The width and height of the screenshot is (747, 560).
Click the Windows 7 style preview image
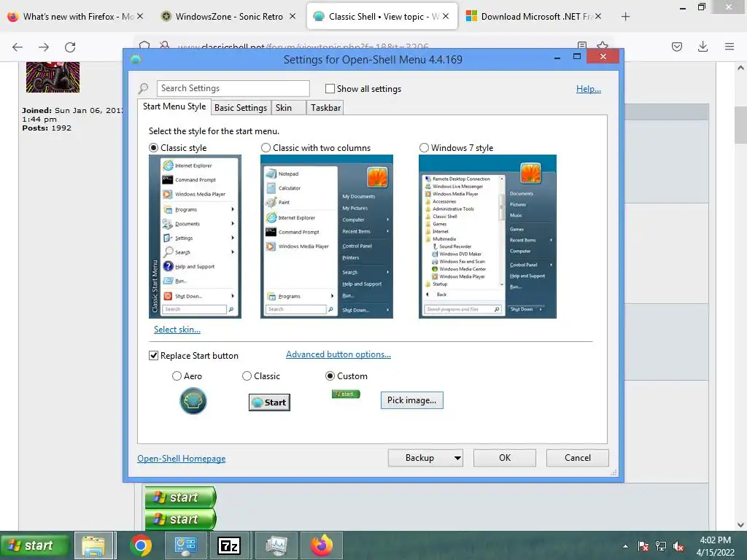point(487,237)
